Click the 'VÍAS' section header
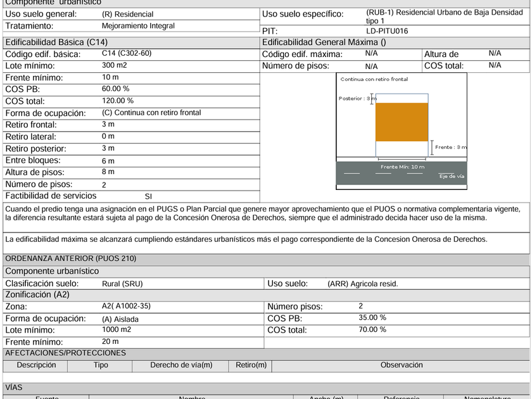This screenshot has width=532, height=399. [x=13, y=388]
